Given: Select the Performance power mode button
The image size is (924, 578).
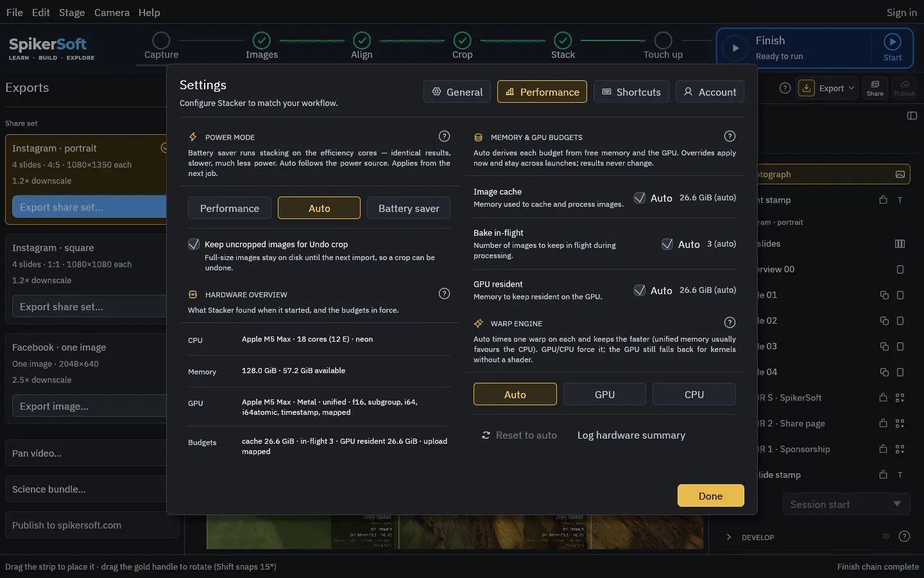Looking at the screenshot, I should coord(230,208).
